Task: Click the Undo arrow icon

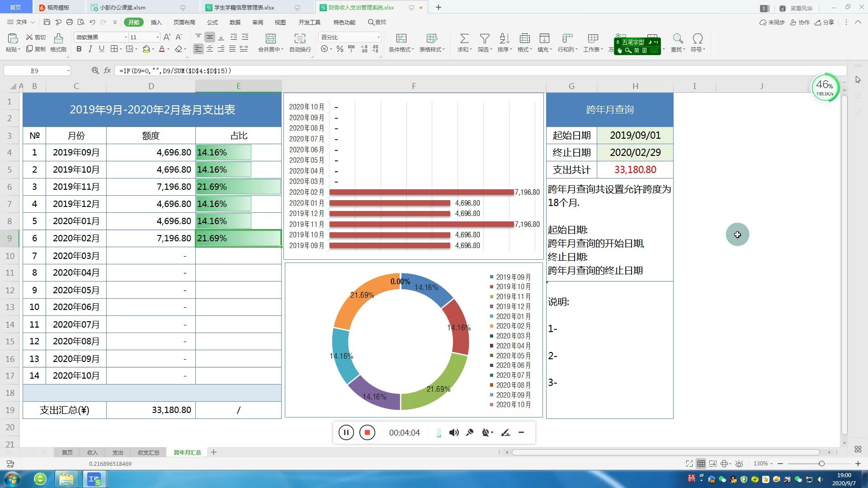Action: pos(92,22)
